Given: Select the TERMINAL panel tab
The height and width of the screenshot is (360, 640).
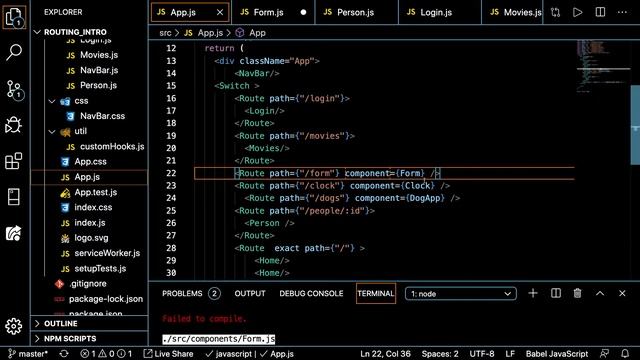Looking at the screenshot, I should click(x=376, y=293).
